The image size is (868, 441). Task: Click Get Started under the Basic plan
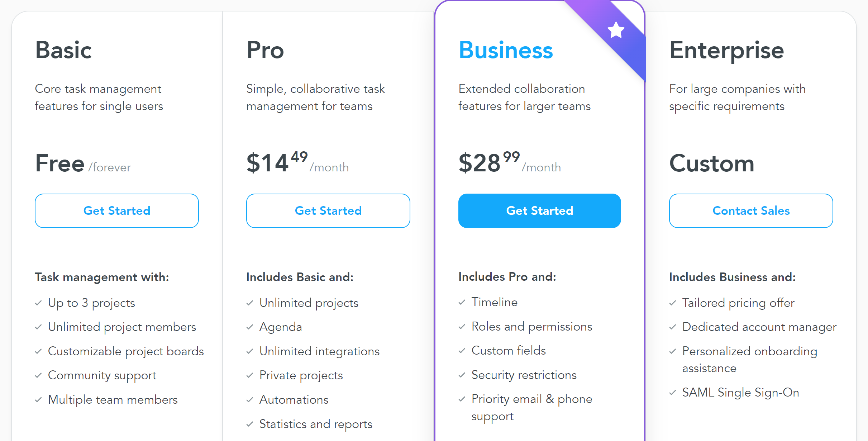tap(117, 210)
